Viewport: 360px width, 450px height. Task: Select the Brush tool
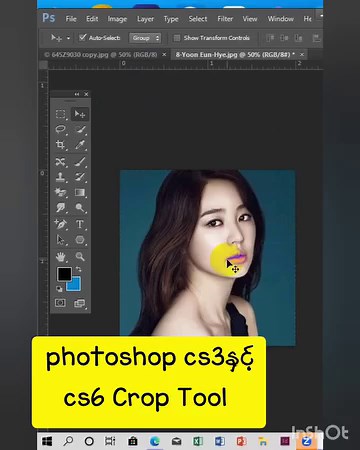point(80,162)
